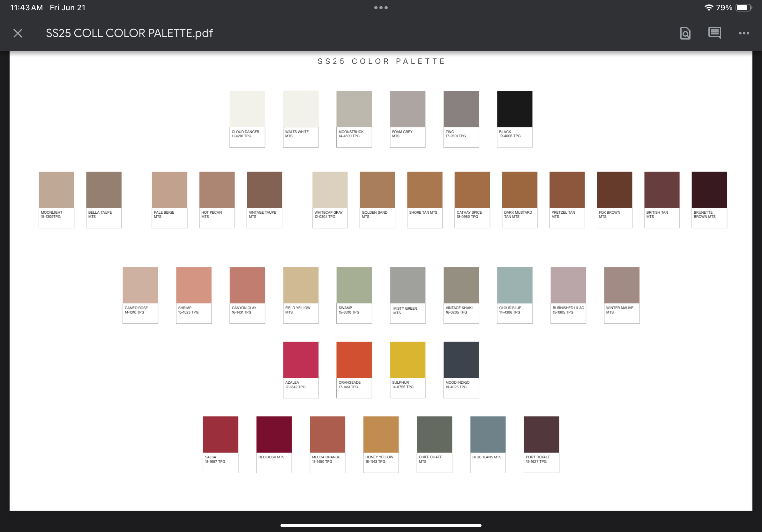Tap the Blue Jeans MTS swatch
The image size is (762, 532).
coord(488,434)
